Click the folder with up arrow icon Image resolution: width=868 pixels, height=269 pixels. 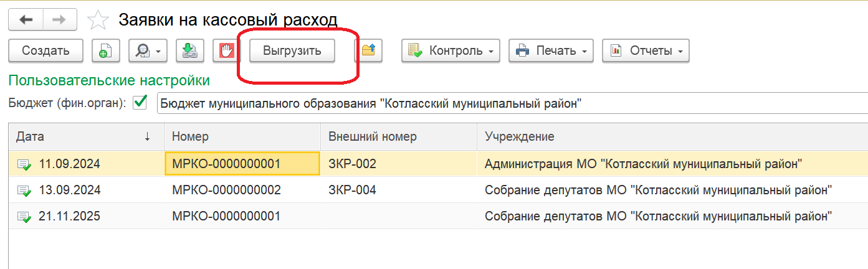pyautogui.click(x=368, y=51)
